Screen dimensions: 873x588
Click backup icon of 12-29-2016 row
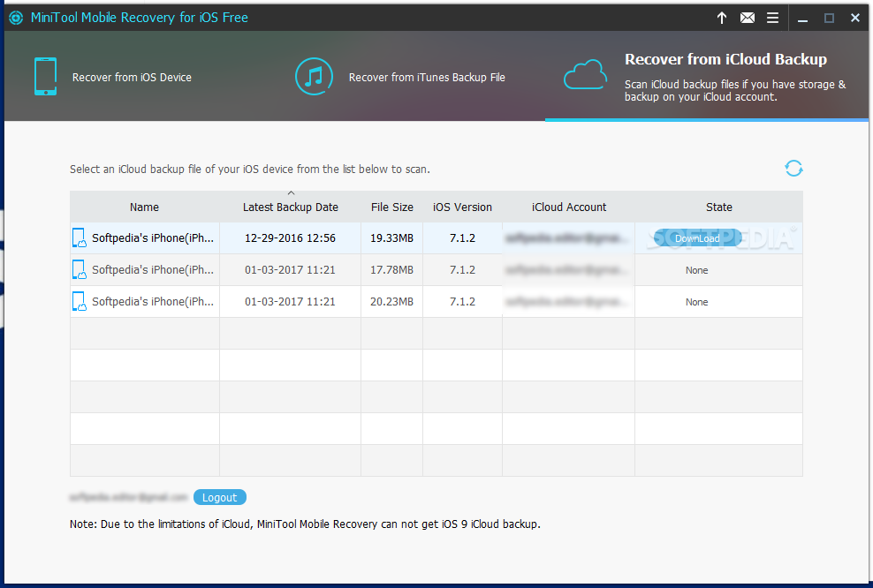pyautogui.click(x=79, y=238)
